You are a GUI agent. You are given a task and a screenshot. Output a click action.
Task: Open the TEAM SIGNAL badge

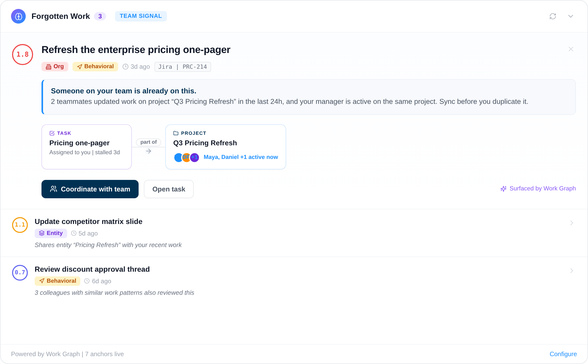pos(141,16)
